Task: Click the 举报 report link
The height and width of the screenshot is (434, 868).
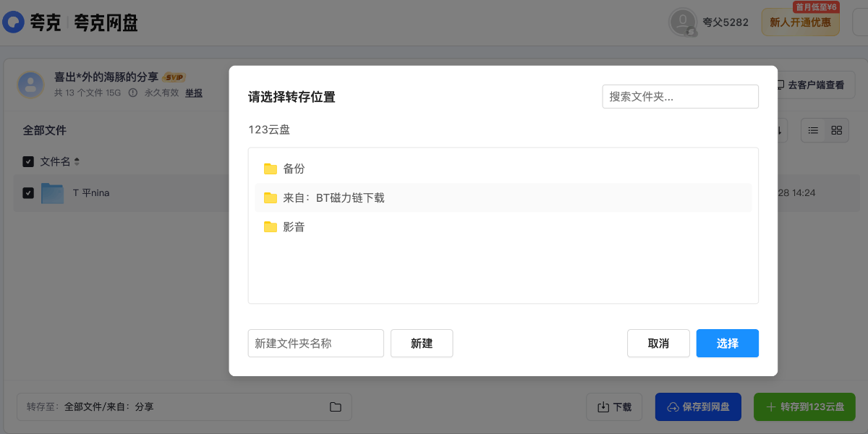Action: click(x=193, y=93)
